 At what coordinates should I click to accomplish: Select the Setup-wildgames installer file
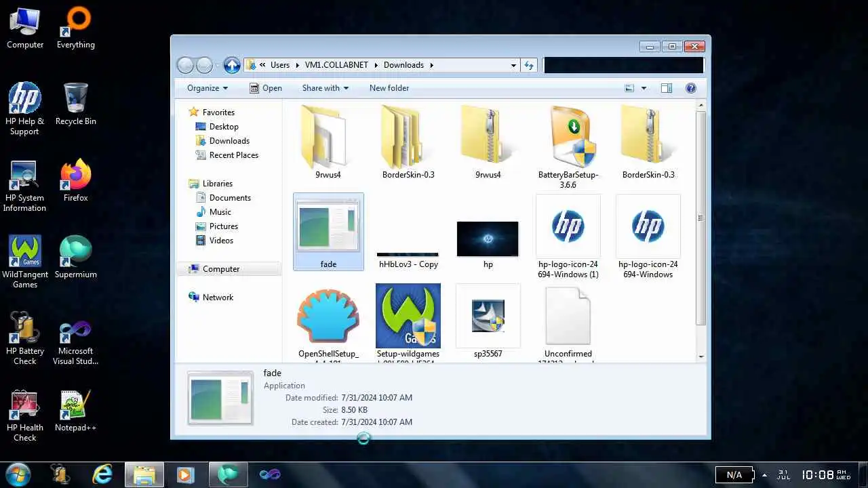click(408, 323)
